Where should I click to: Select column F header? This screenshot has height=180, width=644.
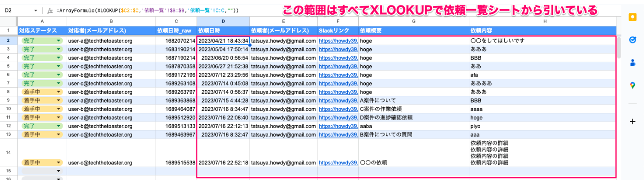coord(338,21)
